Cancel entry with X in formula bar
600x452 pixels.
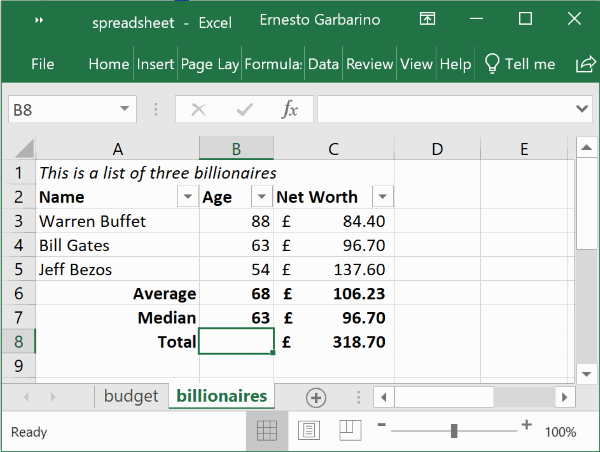(x=198, y=110)
